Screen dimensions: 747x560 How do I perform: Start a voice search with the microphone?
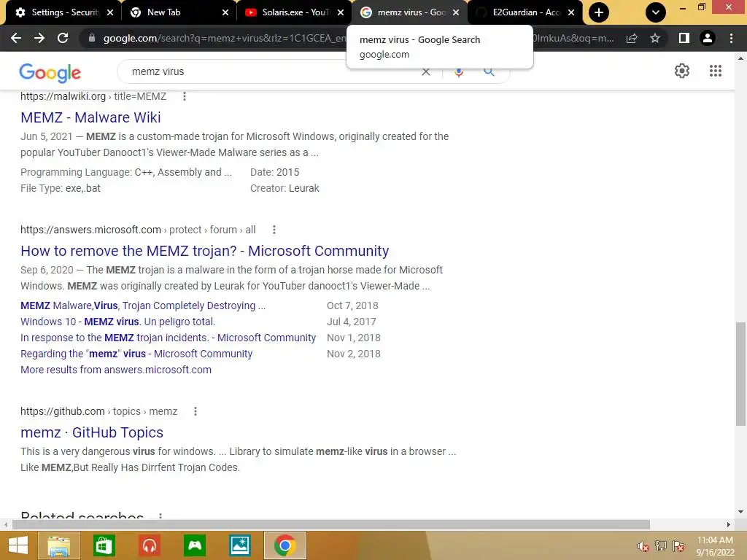tap(459, 72)
